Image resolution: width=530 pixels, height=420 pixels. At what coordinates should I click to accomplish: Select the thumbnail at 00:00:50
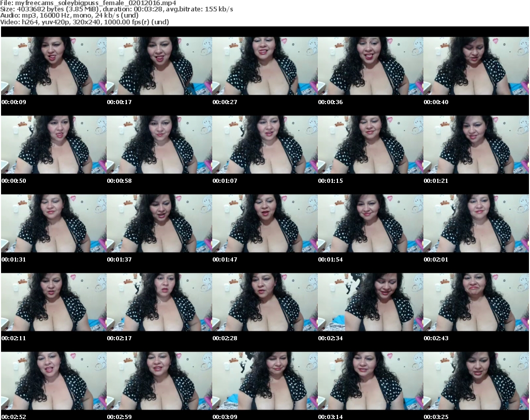54,144
